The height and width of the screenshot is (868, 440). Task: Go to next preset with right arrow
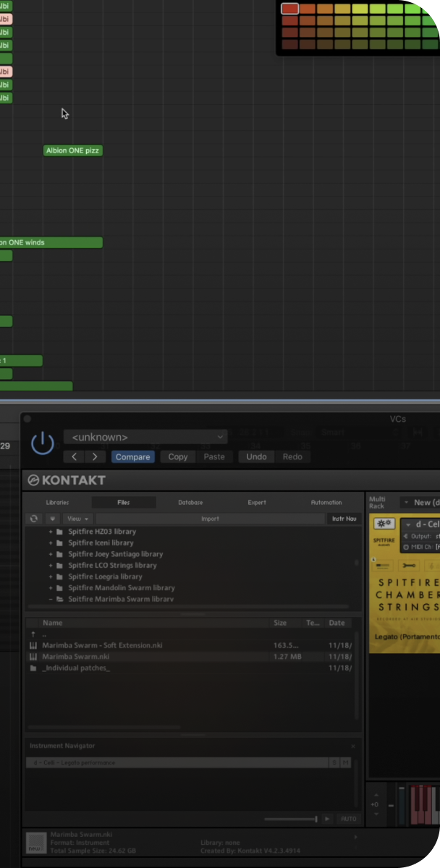point(96,456)
